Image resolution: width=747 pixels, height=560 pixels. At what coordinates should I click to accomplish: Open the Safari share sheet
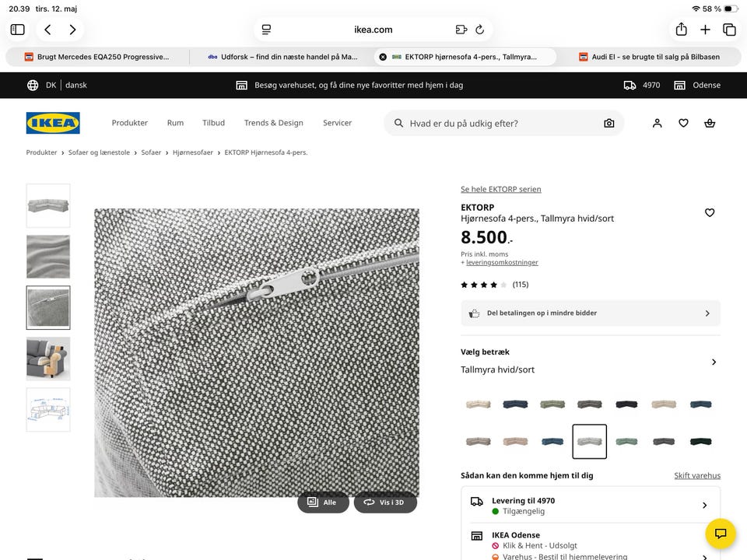click(x=682, y=29)
